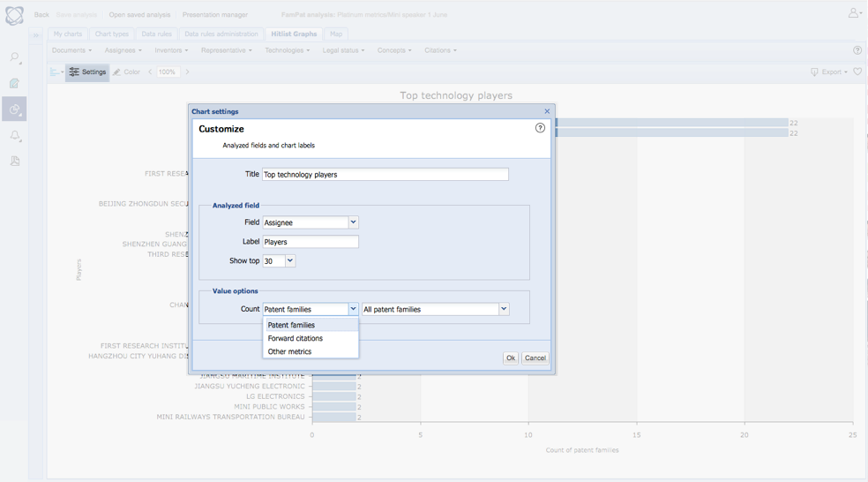This screenshot has width=868, height=482.
Task: Expand the Show top dropdown
Action: (x=289, y=260)
